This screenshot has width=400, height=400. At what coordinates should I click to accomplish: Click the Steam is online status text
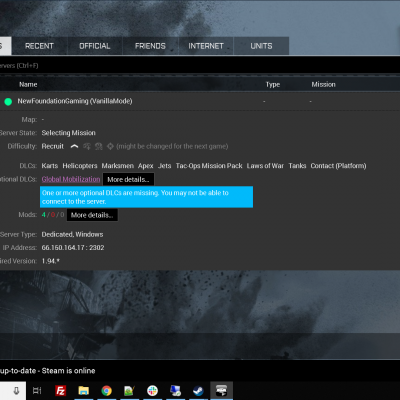pos(68,371)
